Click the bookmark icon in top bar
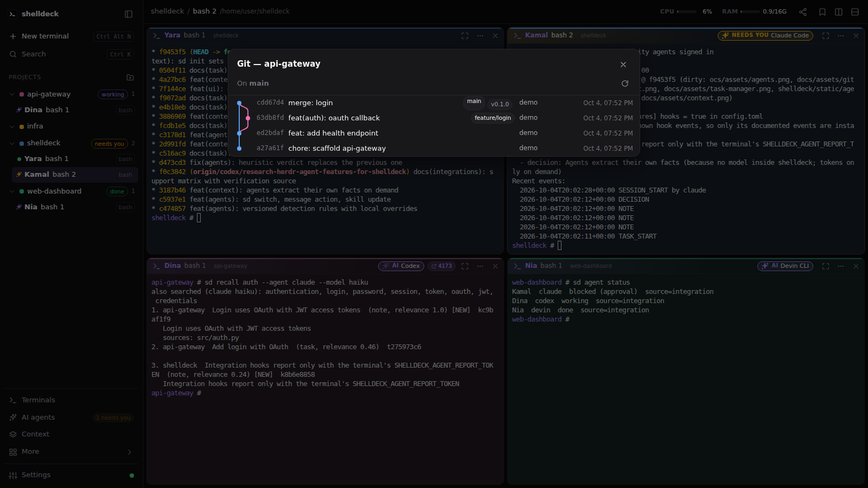Image resolution: width=868 pixels, height=488 pixels. click(822, 12)
